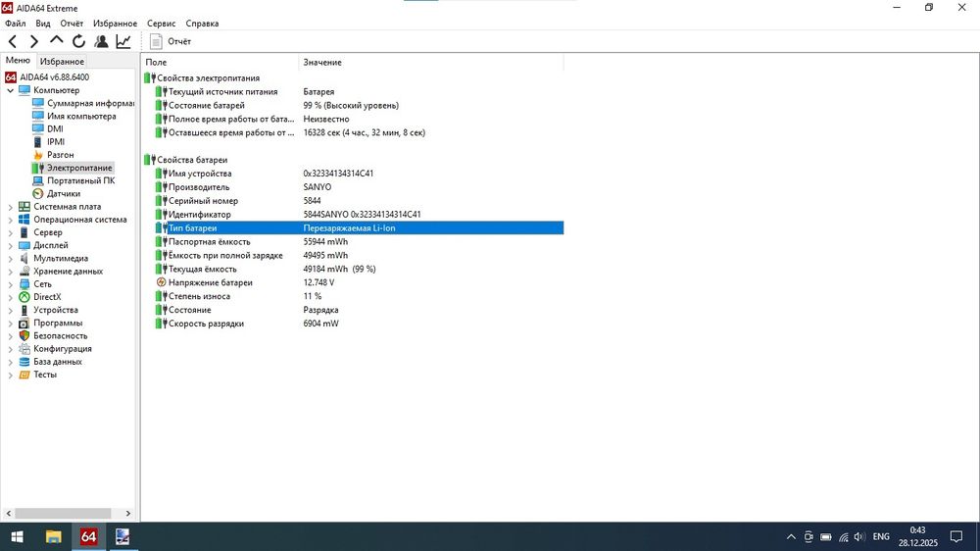Viewport: 980px width, 551px height.
Task: Click the Поле column header
Action: [x=220, y=62]
